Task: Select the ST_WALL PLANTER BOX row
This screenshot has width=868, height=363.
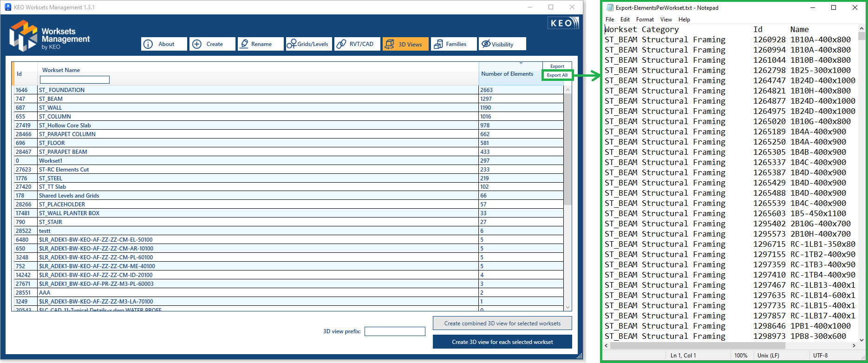Action: coord(288,213)
